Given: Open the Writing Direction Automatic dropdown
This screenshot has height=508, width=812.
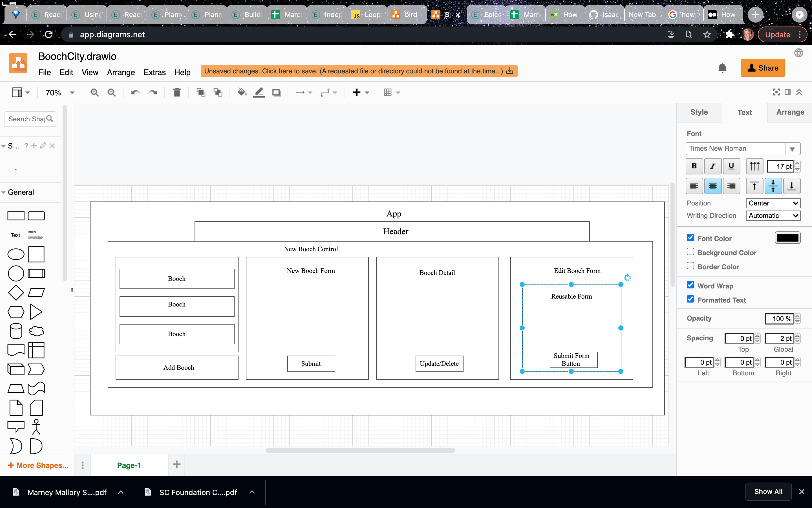Looking at the screenshot, I should [x=773, y=215].
